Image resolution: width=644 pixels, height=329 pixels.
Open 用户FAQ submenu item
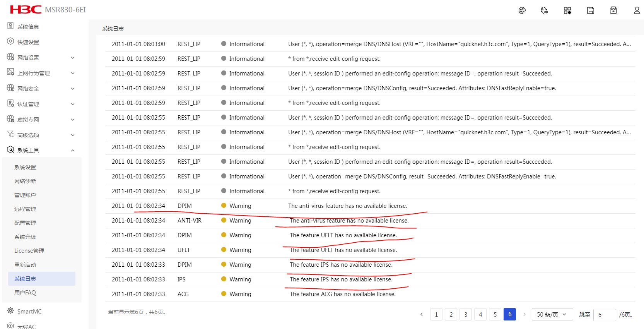click(x=25, y=293)
